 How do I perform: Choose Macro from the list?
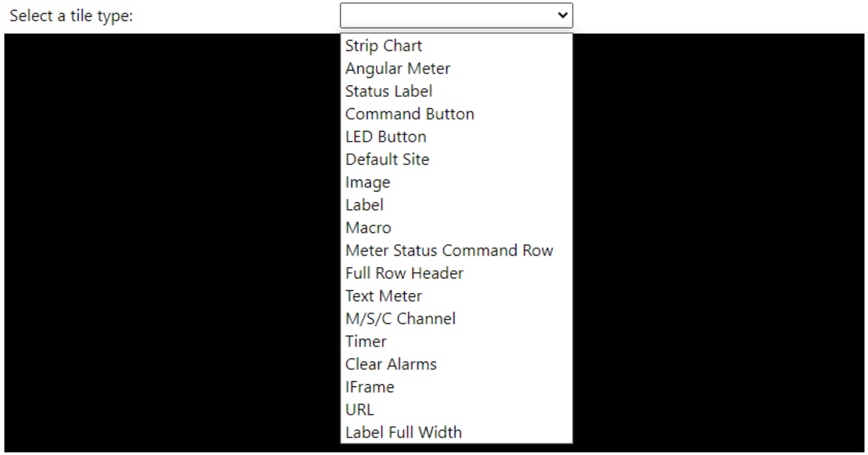point(368,228)
